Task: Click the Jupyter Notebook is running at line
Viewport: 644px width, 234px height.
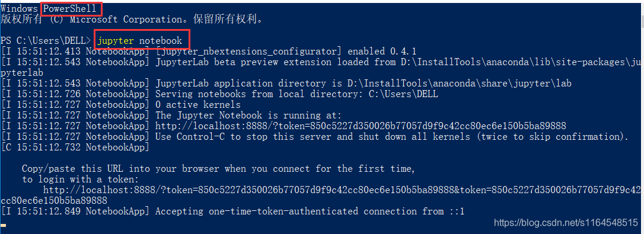Action: click(x=171, y=116)
